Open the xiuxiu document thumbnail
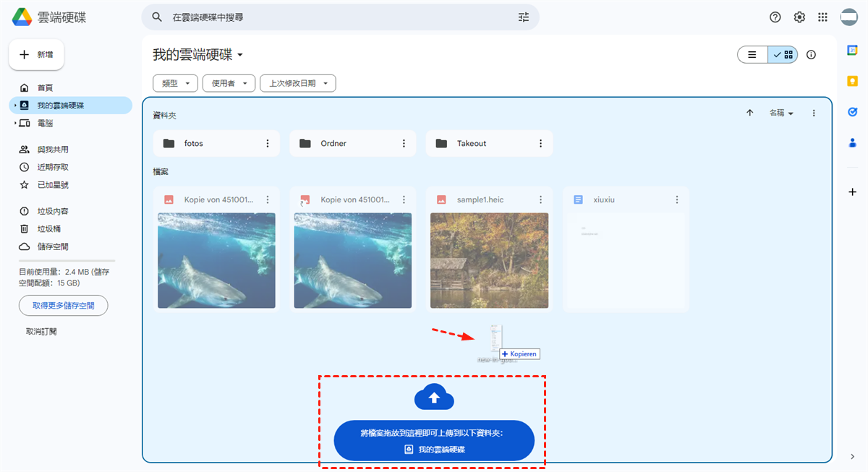868x472 pixels. (626, 260)
